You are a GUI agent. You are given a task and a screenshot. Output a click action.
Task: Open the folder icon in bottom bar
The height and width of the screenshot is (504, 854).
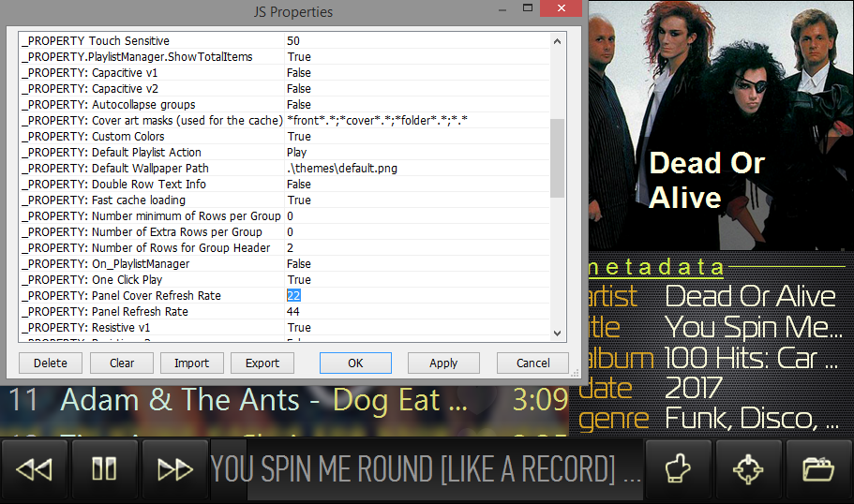point(818,469)
